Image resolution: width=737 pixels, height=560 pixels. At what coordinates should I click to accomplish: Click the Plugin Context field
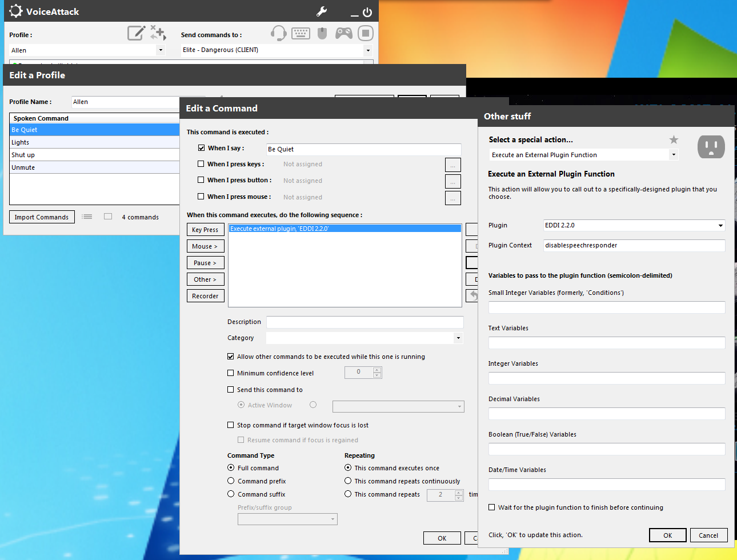tap(634, 245)
